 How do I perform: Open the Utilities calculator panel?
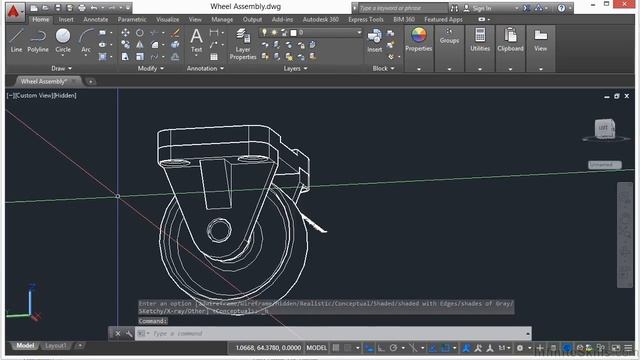point(480,40)
